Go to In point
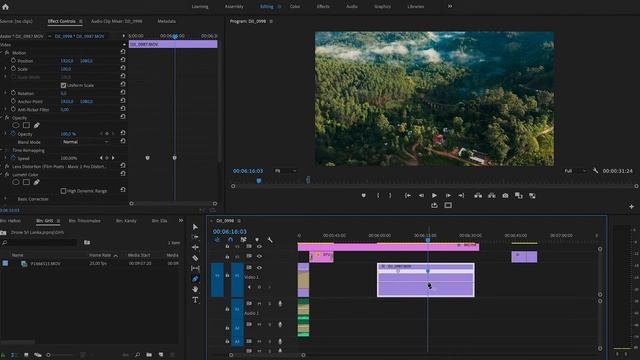This screenshot has height=360, width=640. [407, 196]
